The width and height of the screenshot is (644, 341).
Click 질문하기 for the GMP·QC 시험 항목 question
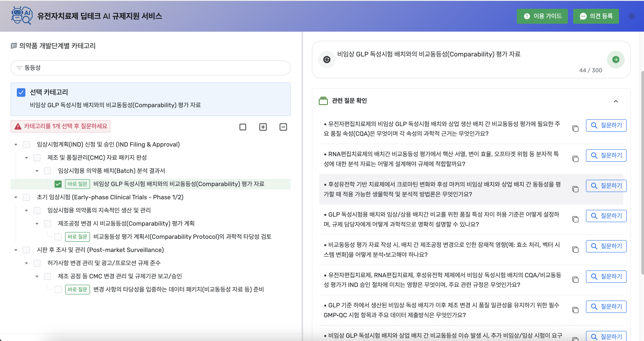pyautogui.click(x=606, y=307)
